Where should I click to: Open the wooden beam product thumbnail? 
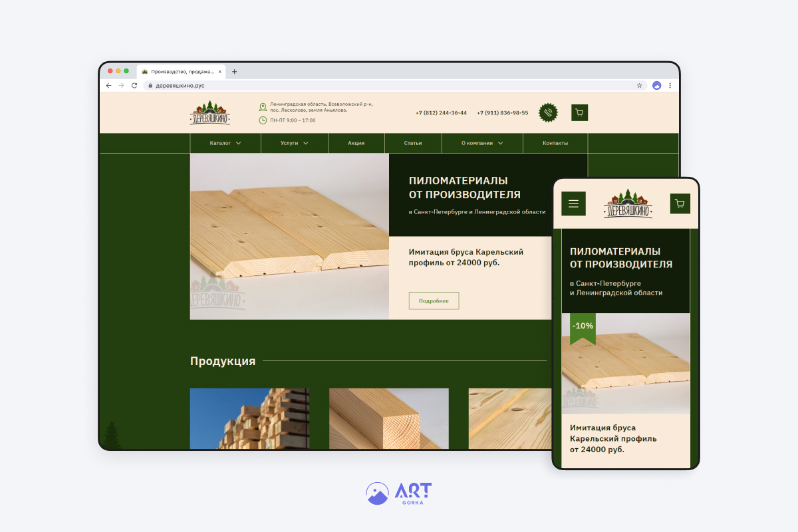tap(389, 418)
